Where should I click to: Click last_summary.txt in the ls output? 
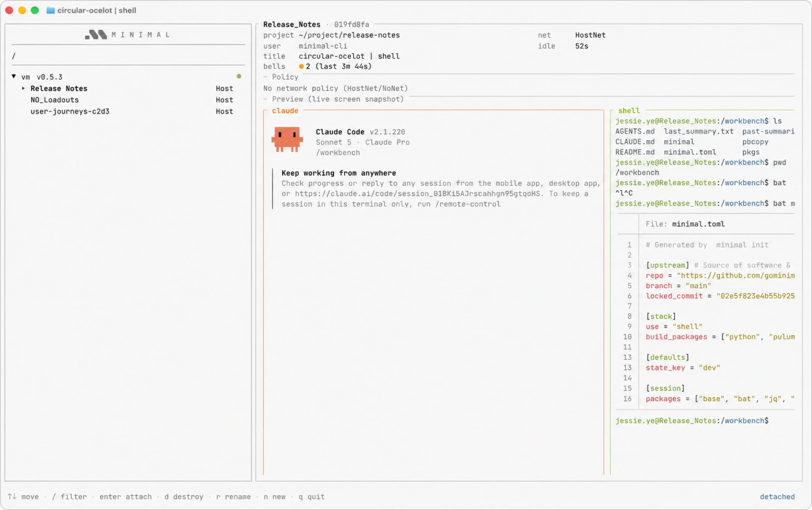tap(699, 132)
